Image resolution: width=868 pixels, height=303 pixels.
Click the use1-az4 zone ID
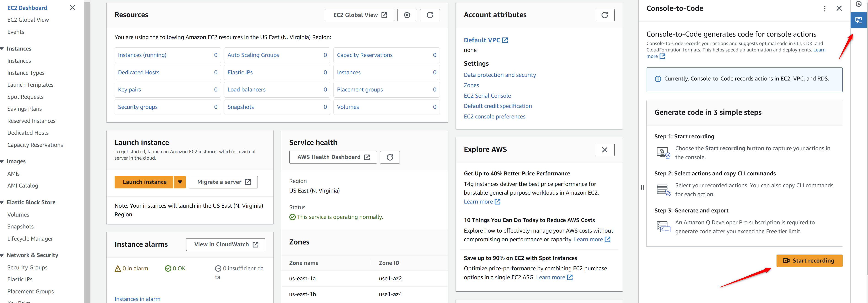tap(390, 294)
